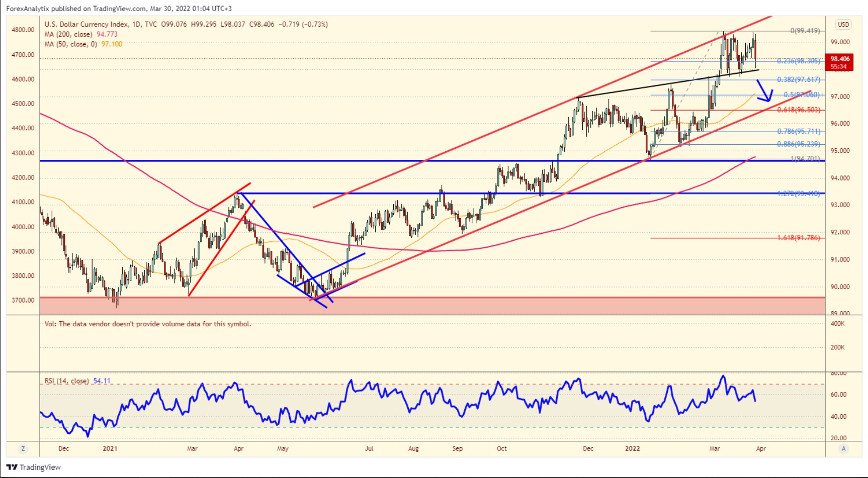Click the 0.618(96.503) Fibonacci label
This screenshot has height=478, width=868.
click(x=799, y=110)
